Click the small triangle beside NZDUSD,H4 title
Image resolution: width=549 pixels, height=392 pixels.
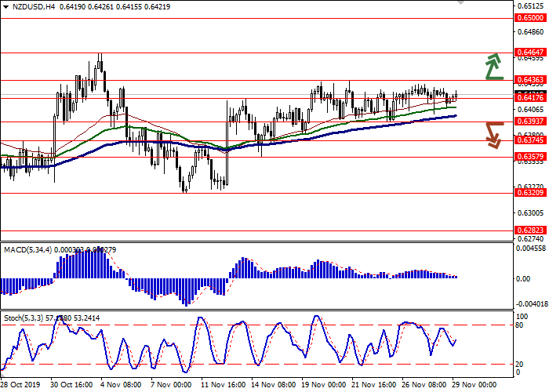[5, 6]
